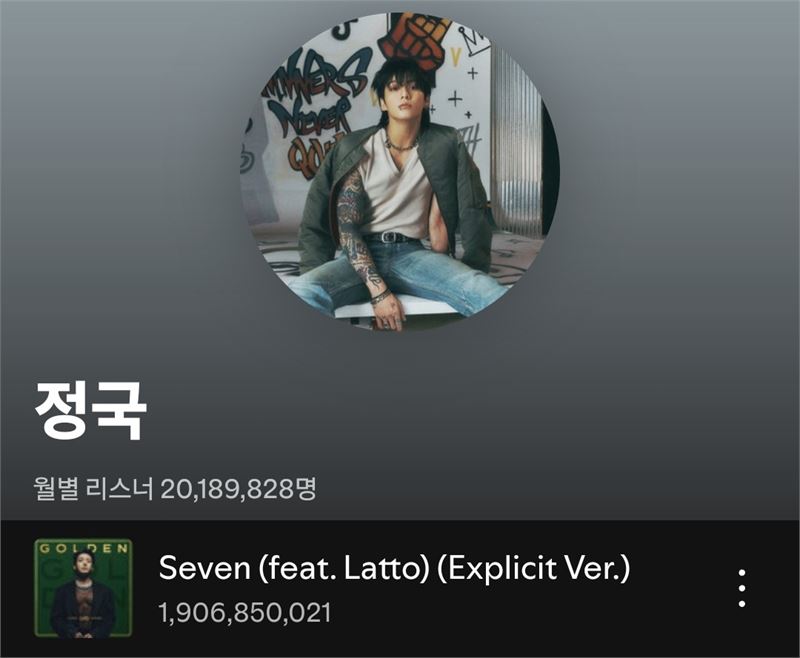Click the play count 1,906,850,021
This screenshot has height=658, width=800.
[245, 613]
